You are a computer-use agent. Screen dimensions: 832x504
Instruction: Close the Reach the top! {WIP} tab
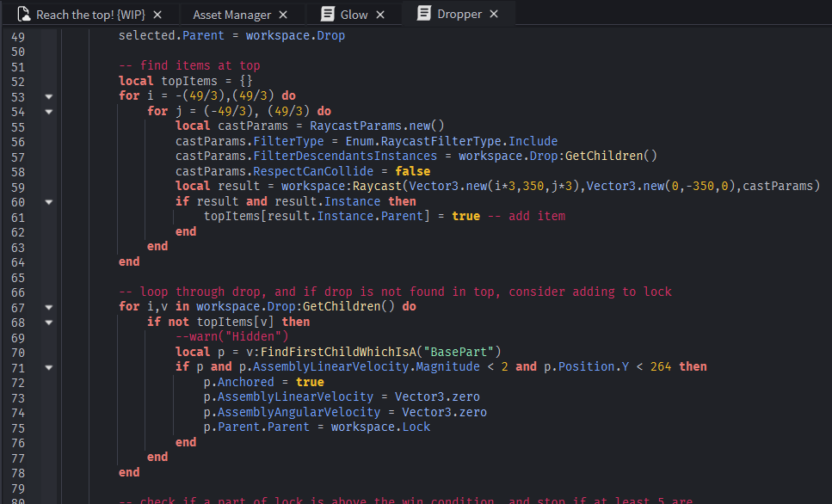click(x=157, y=15)
